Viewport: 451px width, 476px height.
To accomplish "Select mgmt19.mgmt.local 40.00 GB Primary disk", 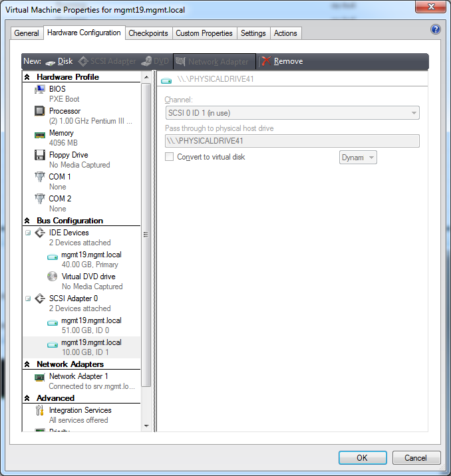I will click(x=81, y=259).
